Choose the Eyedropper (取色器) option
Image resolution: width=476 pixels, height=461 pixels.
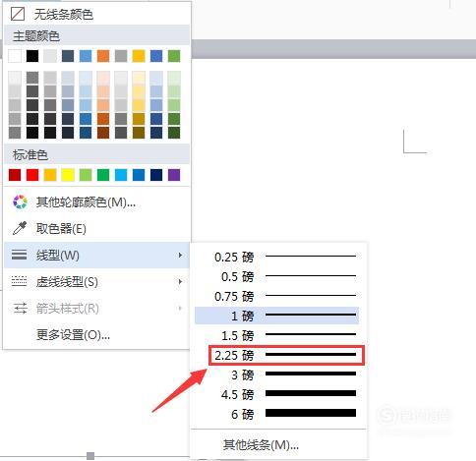[x=96, y=229]
